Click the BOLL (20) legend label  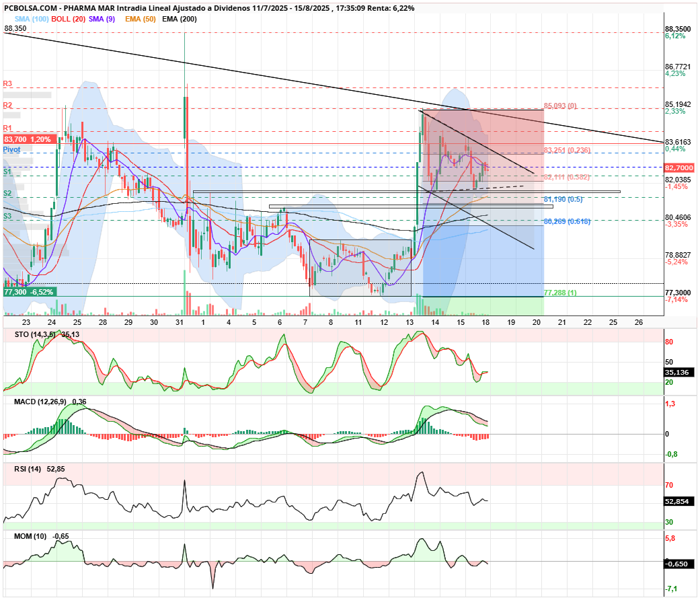click(x=69, y=20)
